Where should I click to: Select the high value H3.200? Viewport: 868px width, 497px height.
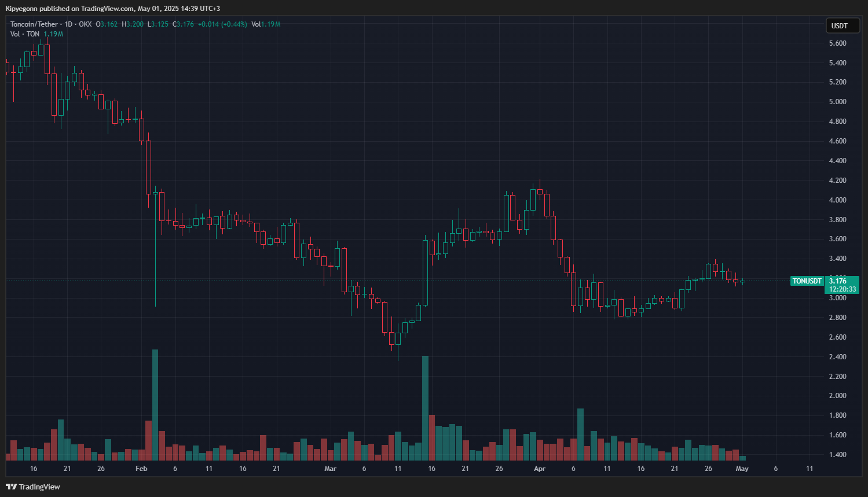coord(133,24)
